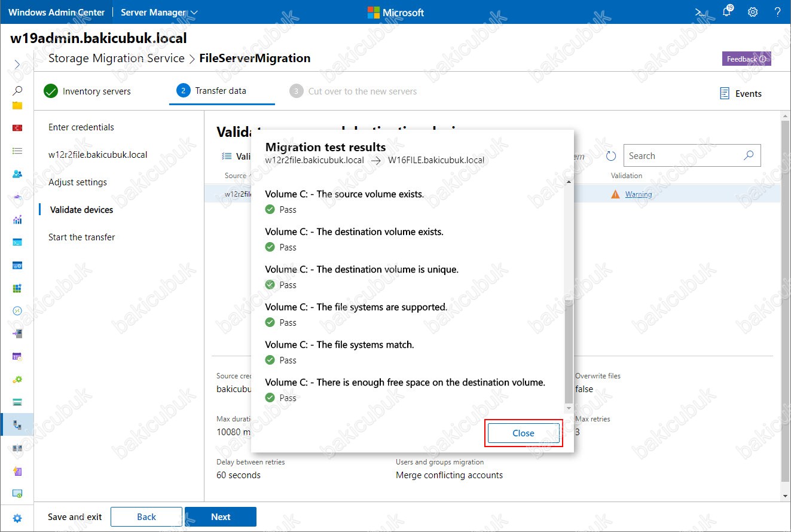Click the main page scrollbar down arrow
This screenshot has height=532, width=791.
click(785, 496)
